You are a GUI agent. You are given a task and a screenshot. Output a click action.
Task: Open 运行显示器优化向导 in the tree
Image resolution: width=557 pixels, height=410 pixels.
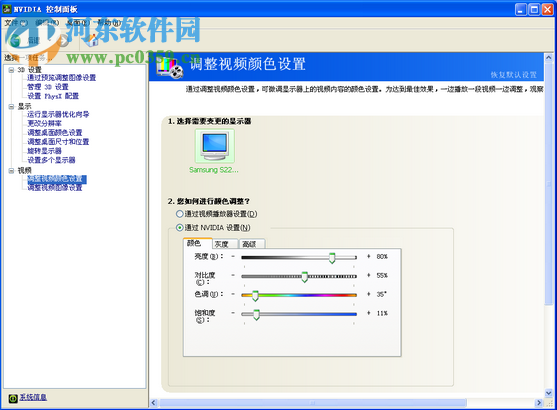point(58,114)
